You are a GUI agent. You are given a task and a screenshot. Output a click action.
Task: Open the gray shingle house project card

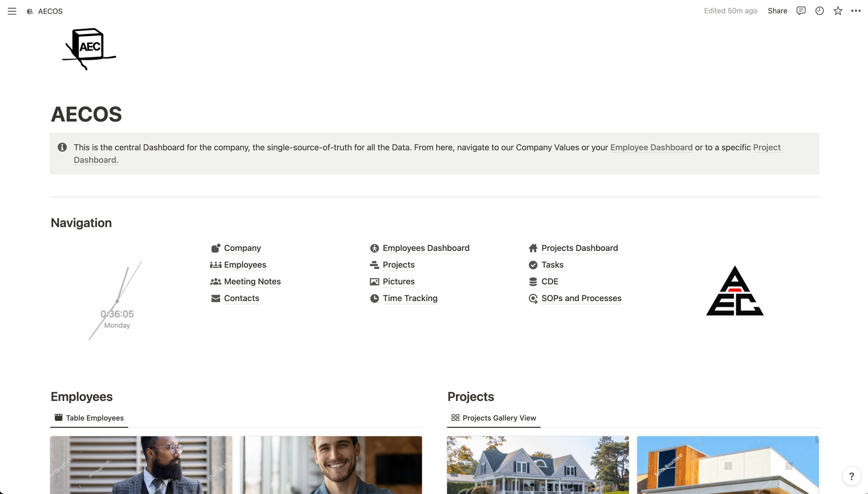coord(538,465)
